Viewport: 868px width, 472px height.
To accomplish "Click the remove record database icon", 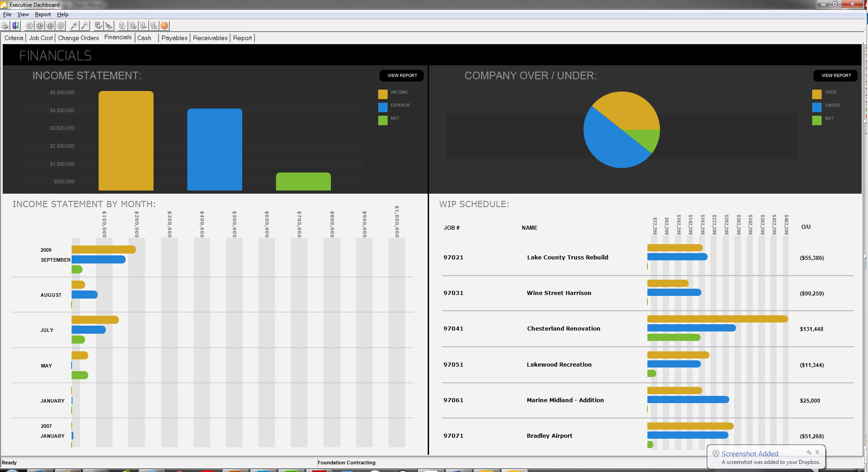I will pyautogui.click(x=144, y=26).
